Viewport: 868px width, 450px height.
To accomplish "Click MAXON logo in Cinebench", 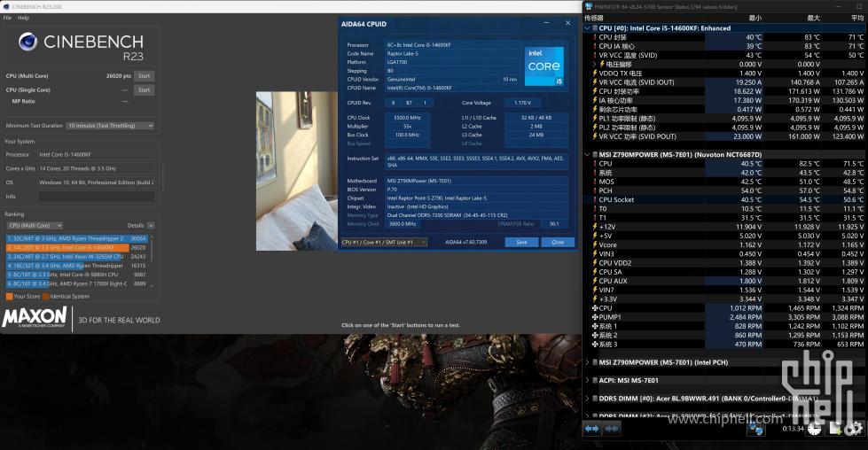I will click(35, 318).
